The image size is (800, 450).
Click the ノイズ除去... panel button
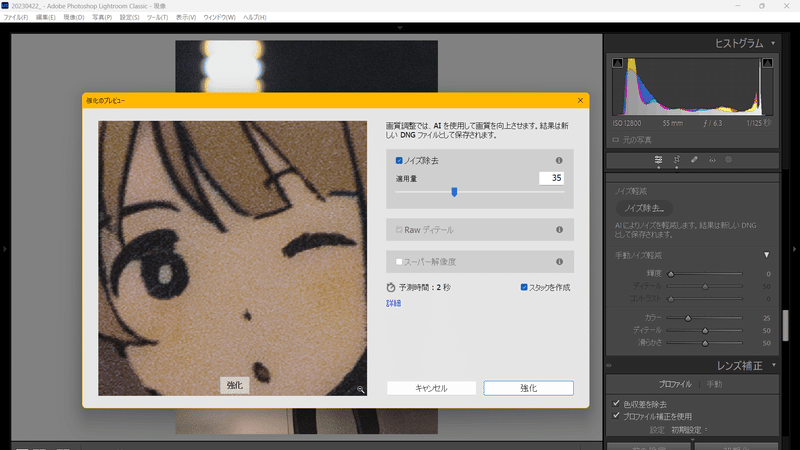pyautogui.click(x=644, y=208)
